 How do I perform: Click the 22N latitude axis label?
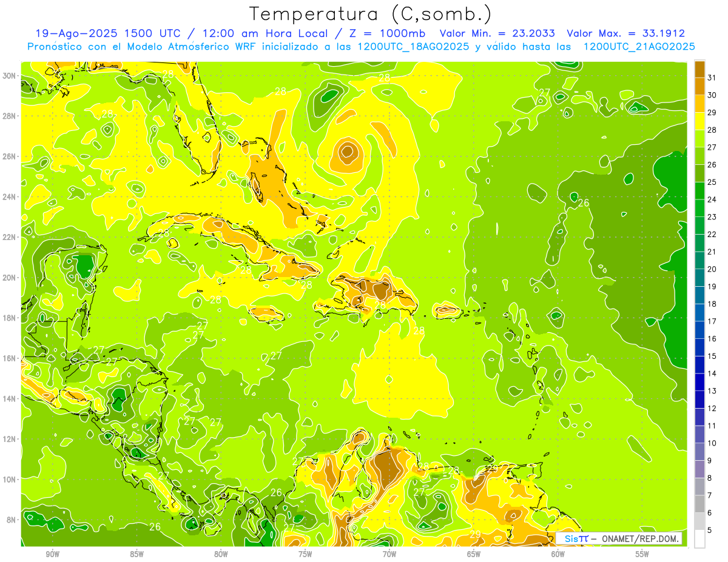point(8,237)
